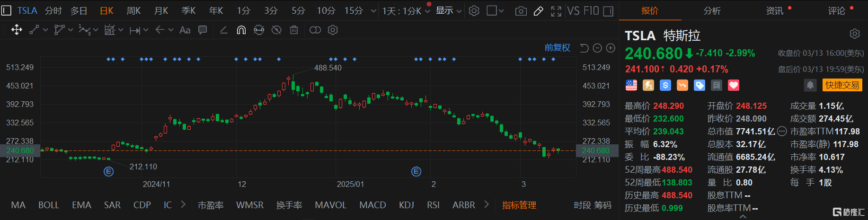Open the F10 company info

[x=591, y=10]
